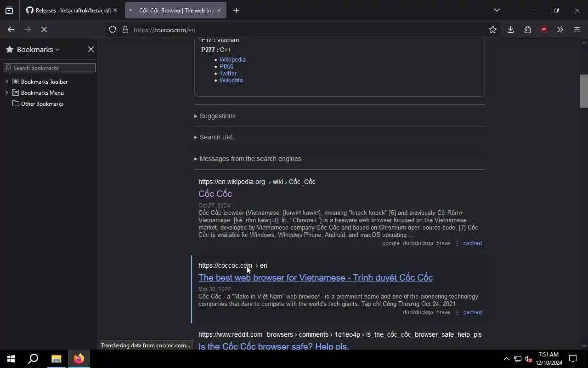The width and height of the screenshot is (588, 368).
Task: Click the scrollbar down arrow
Action: coord(584,346)
